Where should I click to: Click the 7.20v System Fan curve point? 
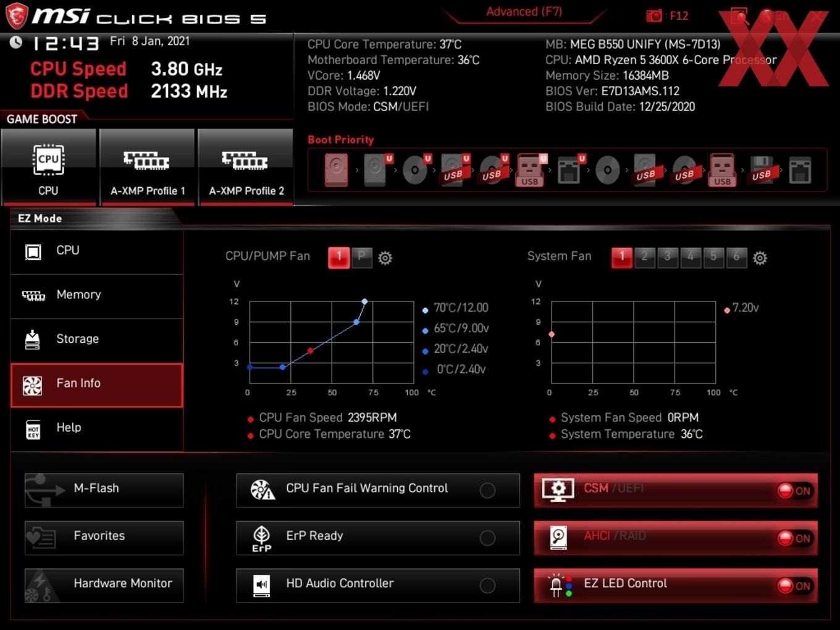point(552,334)
